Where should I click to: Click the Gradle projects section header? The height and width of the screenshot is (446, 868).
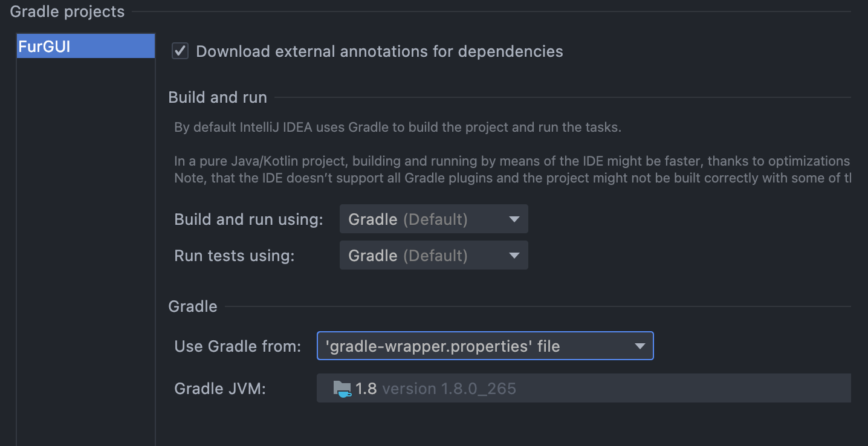66,11
